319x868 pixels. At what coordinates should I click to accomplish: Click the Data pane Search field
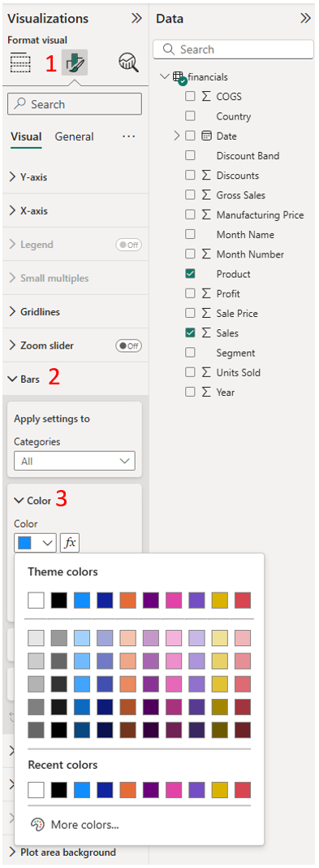click(x=233, y=50)
